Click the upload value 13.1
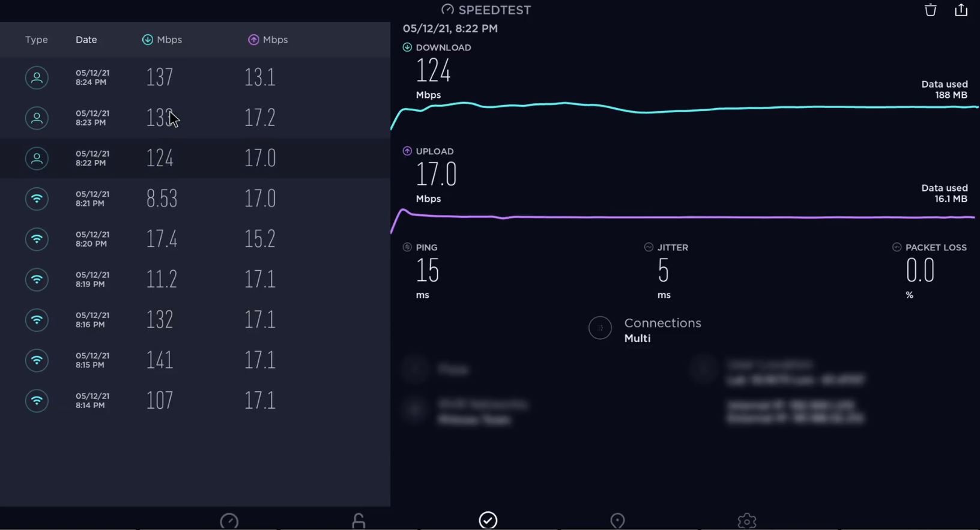The image size is (980, 530). (x=260, y=77)
